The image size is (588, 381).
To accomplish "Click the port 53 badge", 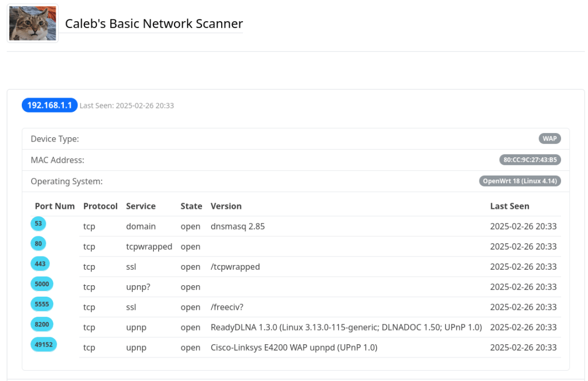I will pyautogui.click(x=38, y=224).
